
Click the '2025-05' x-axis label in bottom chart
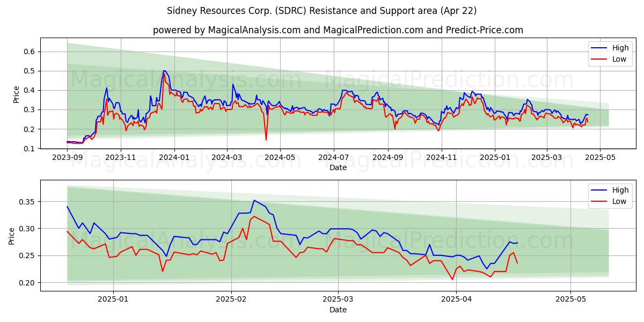(x=570, y=301)
